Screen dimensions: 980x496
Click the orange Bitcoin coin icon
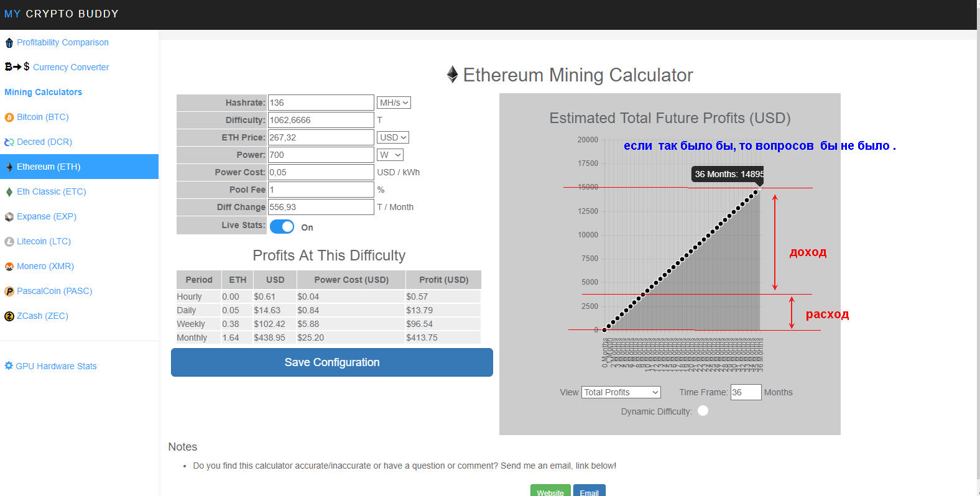pos(9,117)
